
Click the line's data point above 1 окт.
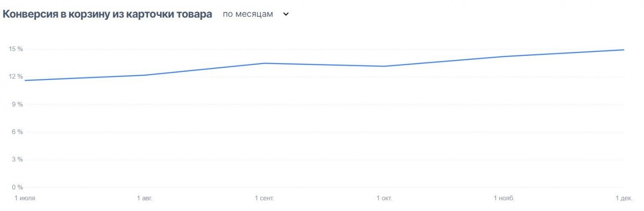pos(384,66)
